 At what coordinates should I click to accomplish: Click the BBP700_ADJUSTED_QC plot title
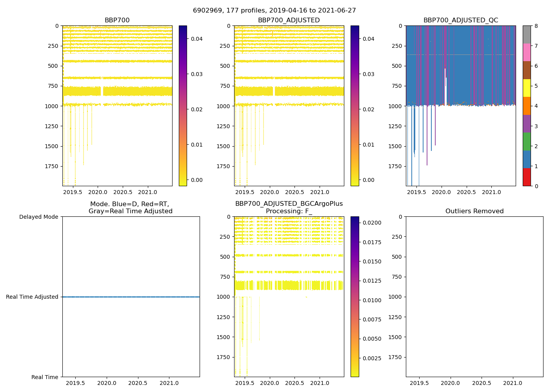tap(460, 20)
